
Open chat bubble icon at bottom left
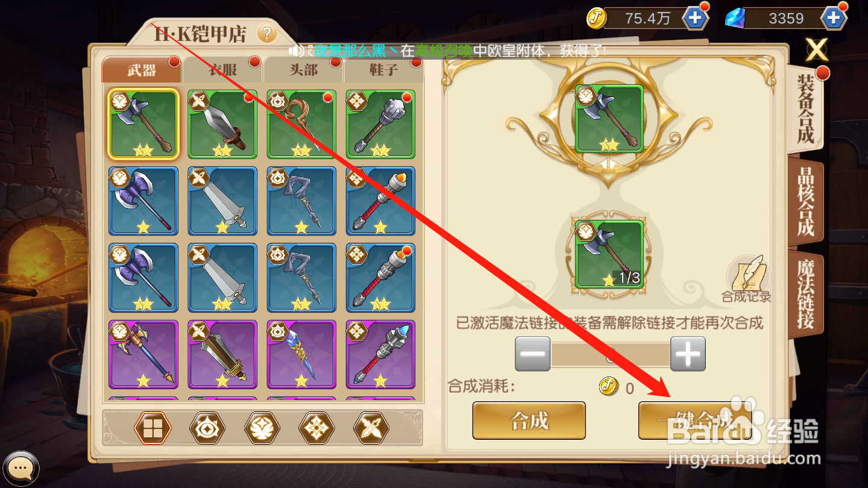point(20,468)
